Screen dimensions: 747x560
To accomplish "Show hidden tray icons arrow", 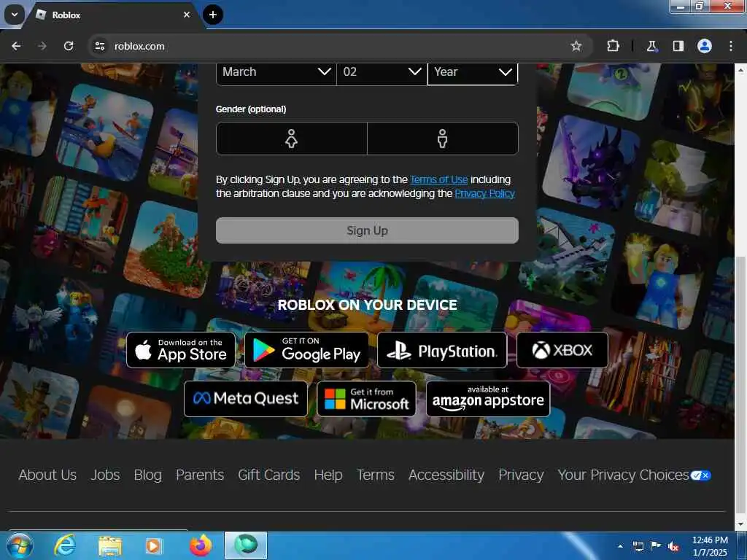I will coord(620,546).
